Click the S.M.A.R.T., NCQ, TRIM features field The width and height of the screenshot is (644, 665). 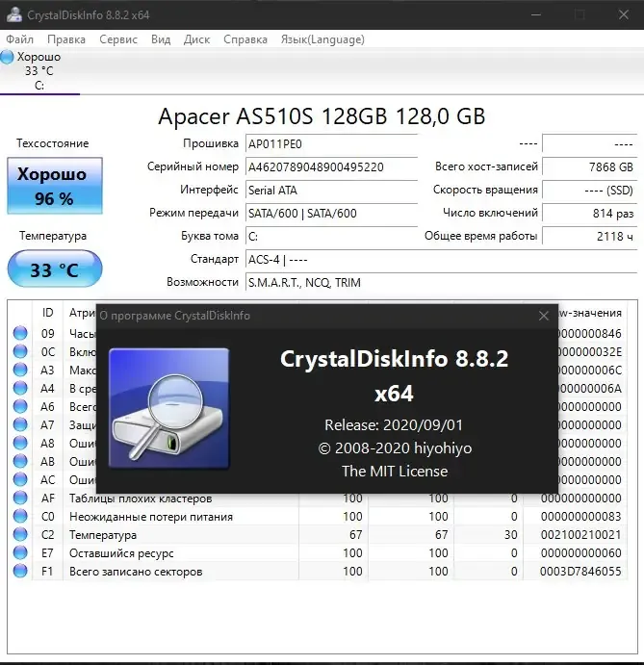pos(441,282)
